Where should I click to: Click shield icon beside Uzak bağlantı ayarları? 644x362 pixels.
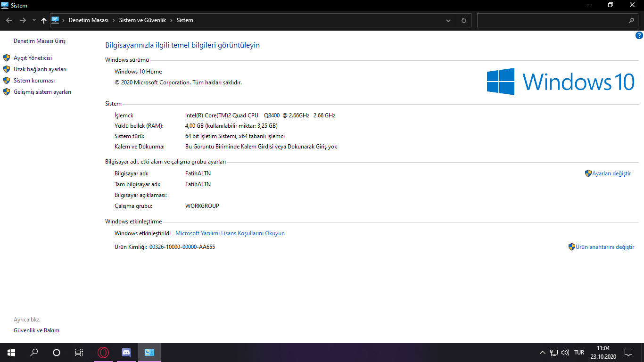point(7,69)
